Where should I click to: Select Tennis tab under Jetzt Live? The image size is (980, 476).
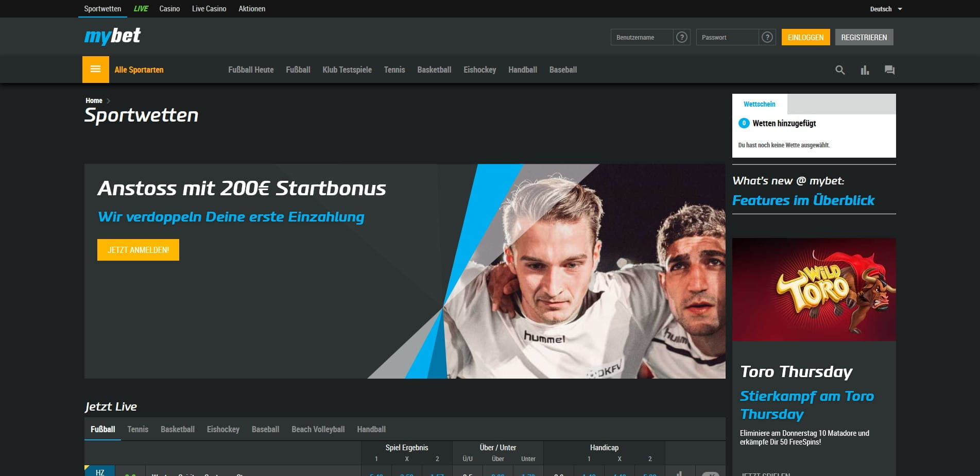click(x=137, y=429)
